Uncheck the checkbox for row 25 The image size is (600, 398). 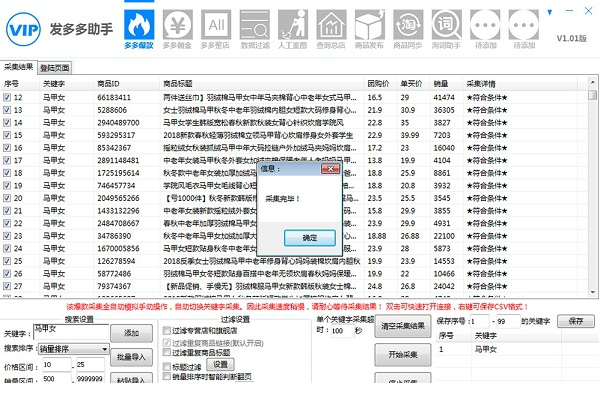click(x=7, y=261)
